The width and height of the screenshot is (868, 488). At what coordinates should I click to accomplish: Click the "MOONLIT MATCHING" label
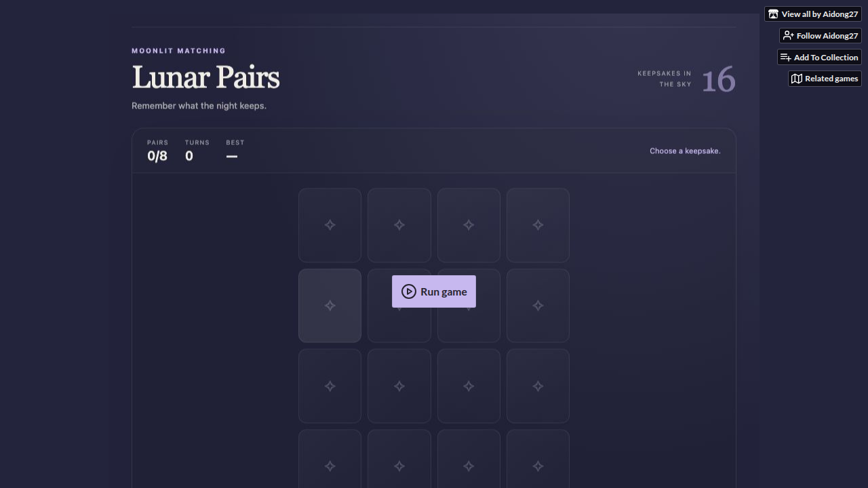tap(179, 51)
